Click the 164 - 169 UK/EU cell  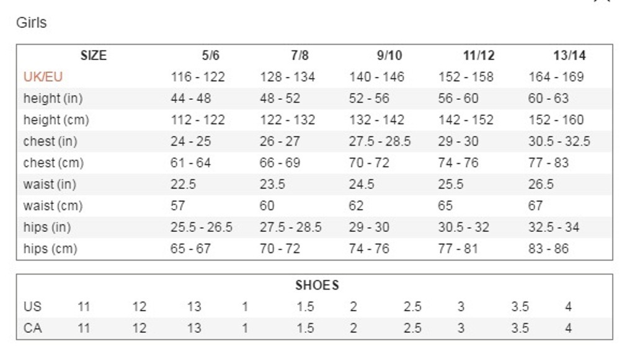[556, 77]
